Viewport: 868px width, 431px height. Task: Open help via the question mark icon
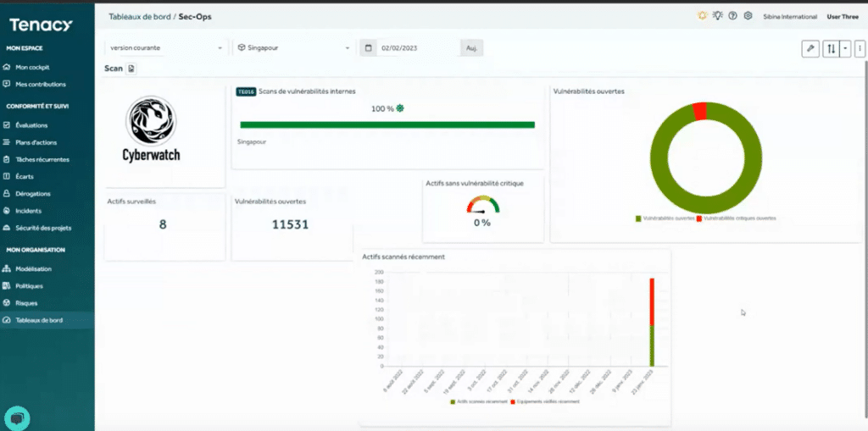tap(733, 16)
